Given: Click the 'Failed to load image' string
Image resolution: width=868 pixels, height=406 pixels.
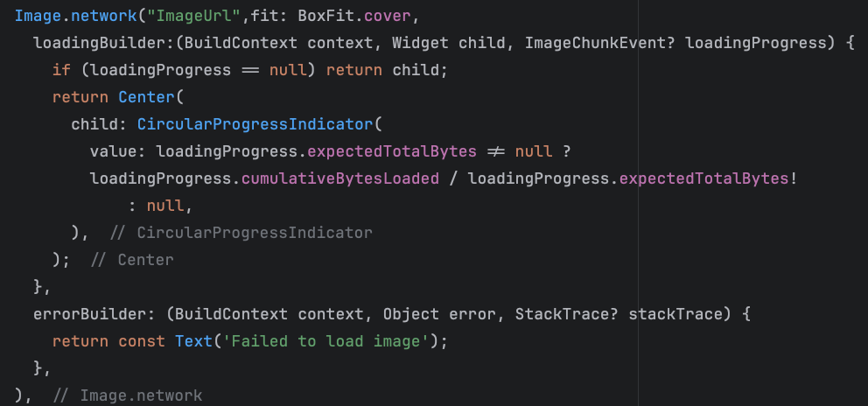Looking at the screenshot, I should [x=323, y=341].
